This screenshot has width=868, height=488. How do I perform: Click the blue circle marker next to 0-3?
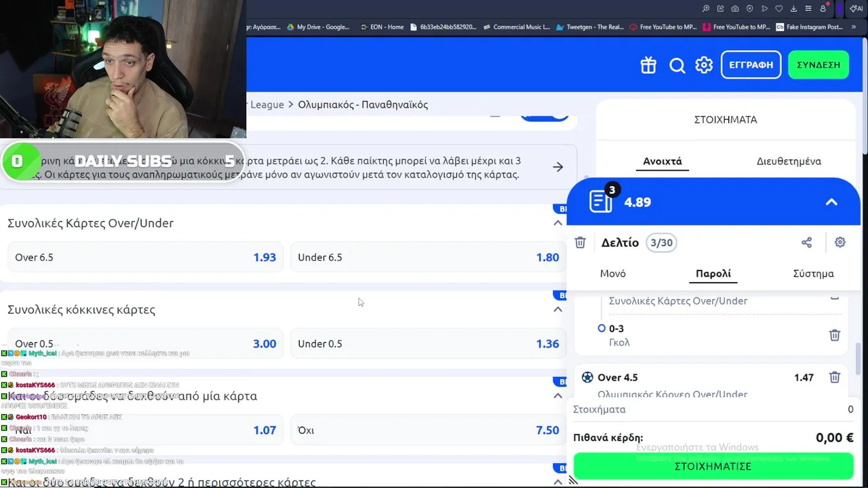coord(601,328)
